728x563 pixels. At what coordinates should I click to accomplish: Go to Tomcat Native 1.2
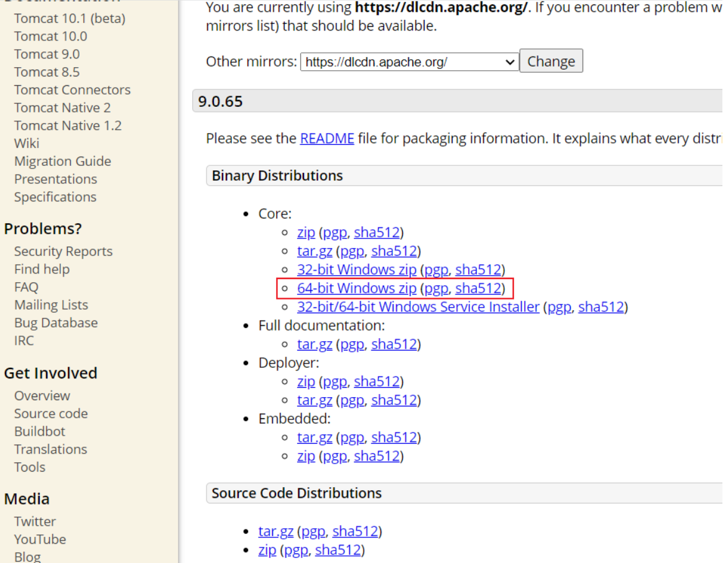pos(68,126)
